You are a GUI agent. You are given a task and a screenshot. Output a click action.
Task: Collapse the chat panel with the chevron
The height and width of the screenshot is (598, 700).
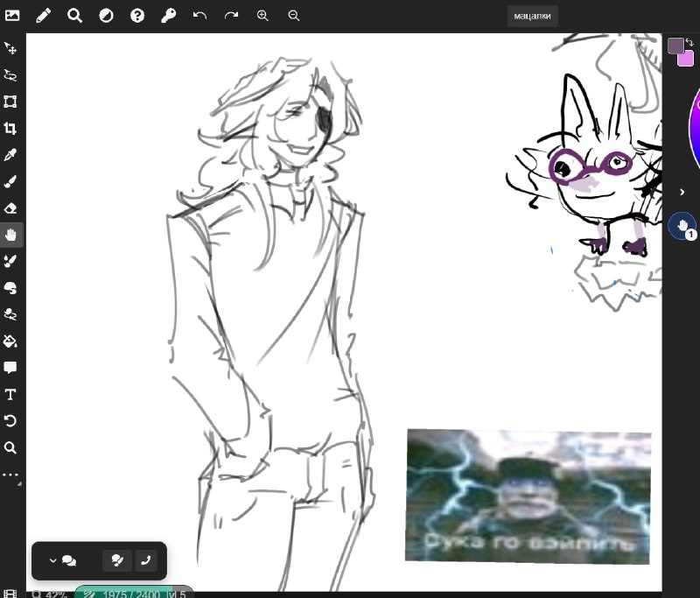pos(52,560)
